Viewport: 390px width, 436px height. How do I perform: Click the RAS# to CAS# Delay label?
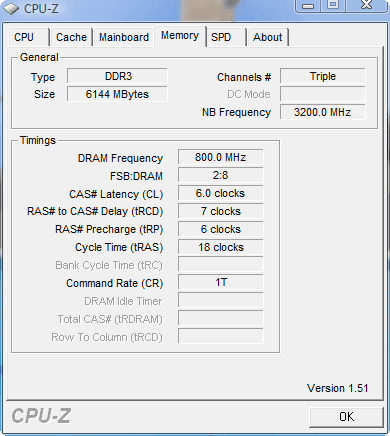(x=95, y=211)
